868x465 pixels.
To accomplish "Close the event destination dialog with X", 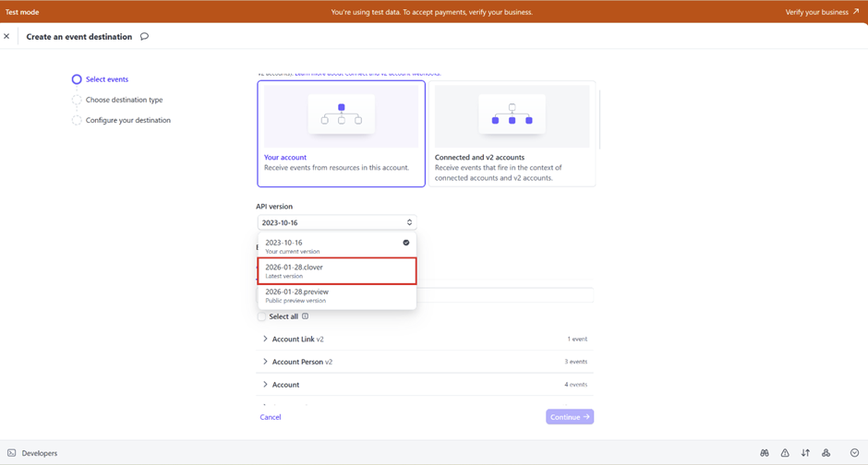I will (6, 37).
